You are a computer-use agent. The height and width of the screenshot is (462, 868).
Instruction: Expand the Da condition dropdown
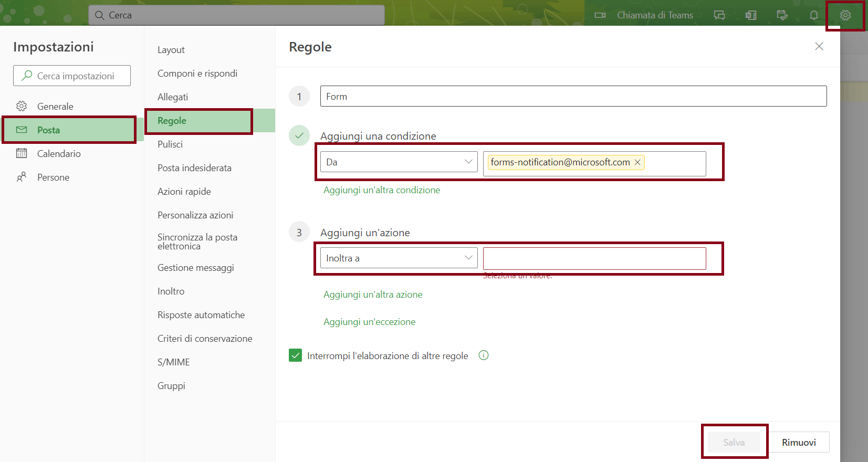[399, 162]
